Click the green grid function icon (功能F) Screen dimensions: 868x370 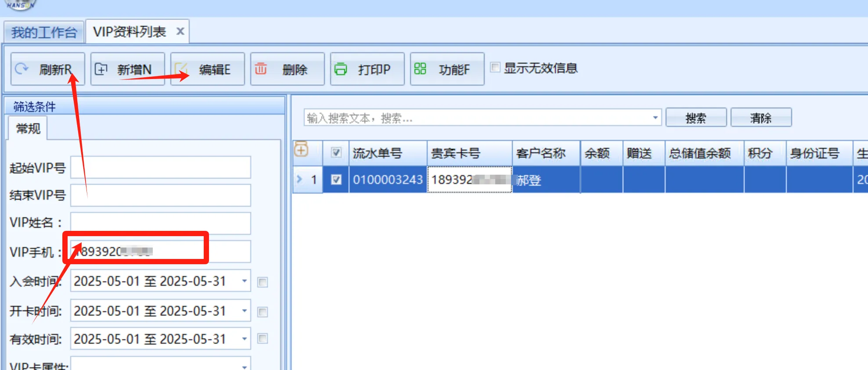click(x=420, y=69)
